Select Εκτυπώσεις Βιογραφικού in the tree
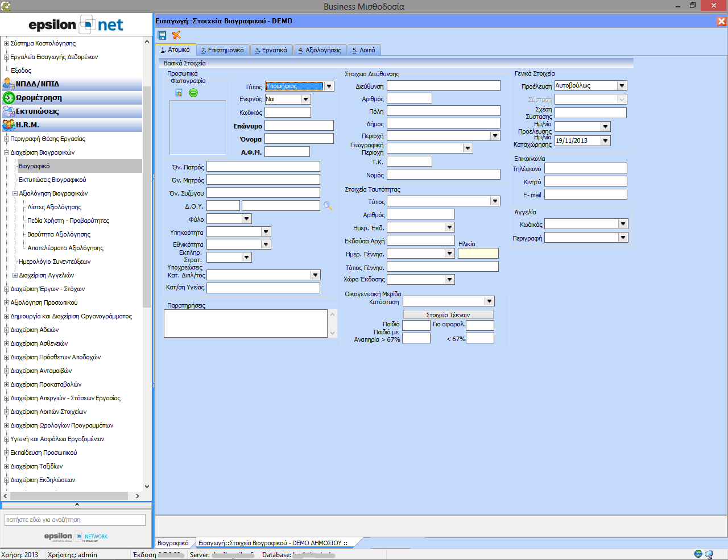The width and height of the screenshot is (728, 560). [52, 180]
